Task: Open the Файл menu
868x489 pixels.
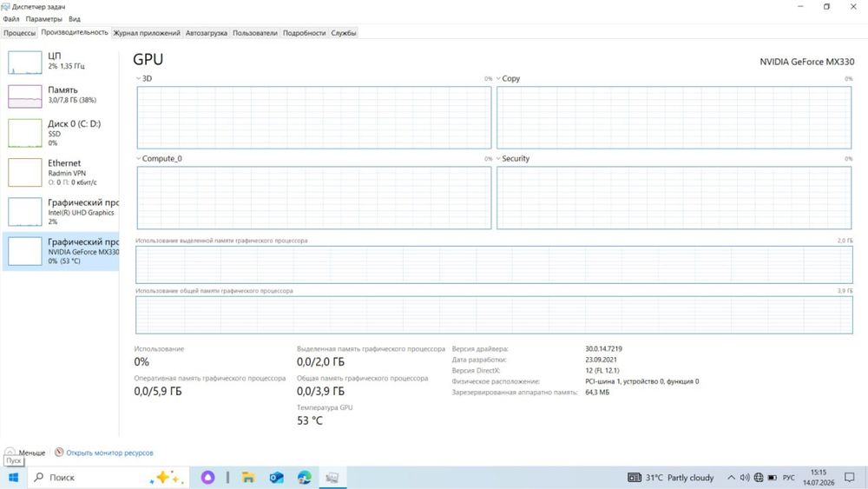Action: coord(11,19)
